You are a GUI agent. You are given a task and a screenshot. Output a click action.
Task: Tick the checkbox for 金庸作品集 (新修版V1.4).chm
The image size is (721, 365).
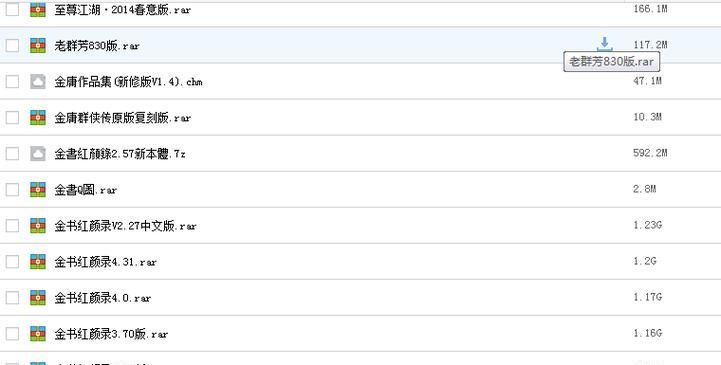(x=12, y=81)
